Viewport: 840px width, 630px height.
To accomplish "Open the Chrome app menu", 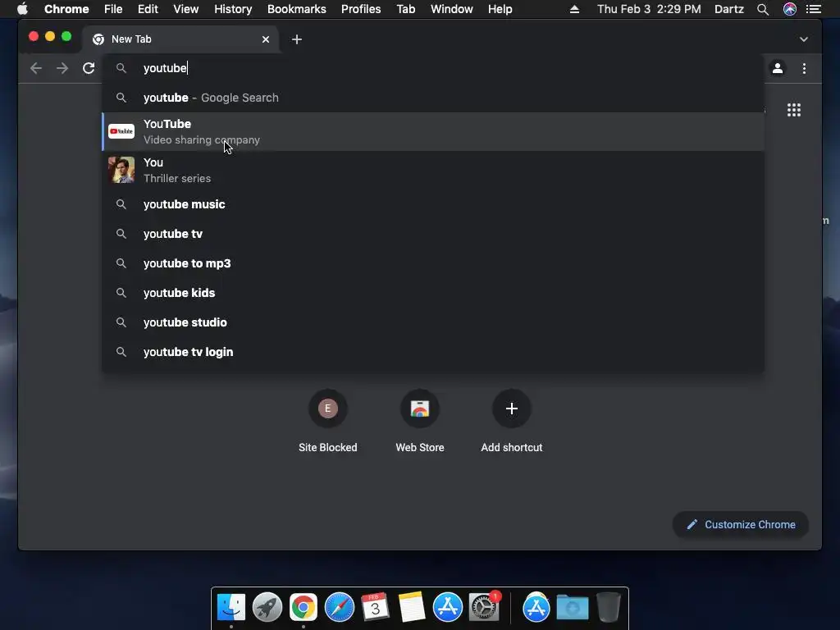I will pyautogui.click(x=66, y=9).
